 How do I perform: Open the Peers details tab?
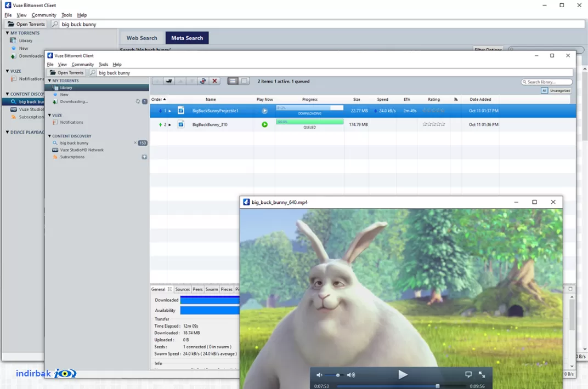tap(197, 289)
